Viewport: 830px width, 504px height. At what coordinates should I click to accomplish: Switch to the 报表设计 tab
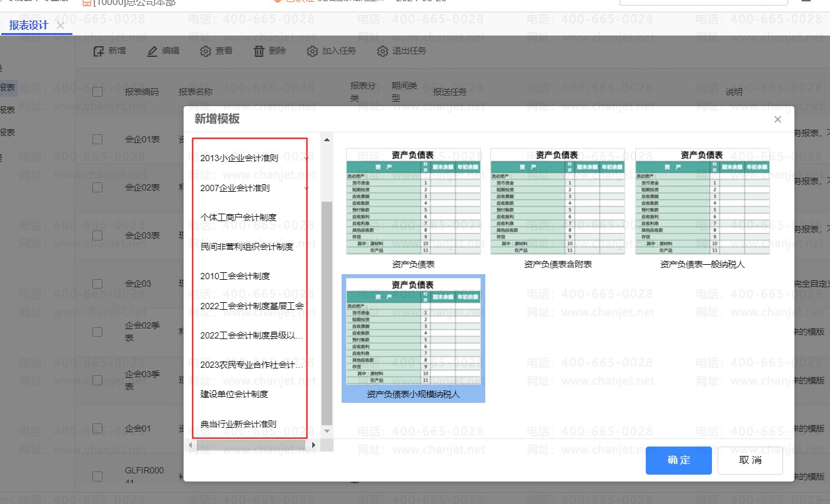tap(29, 25)
